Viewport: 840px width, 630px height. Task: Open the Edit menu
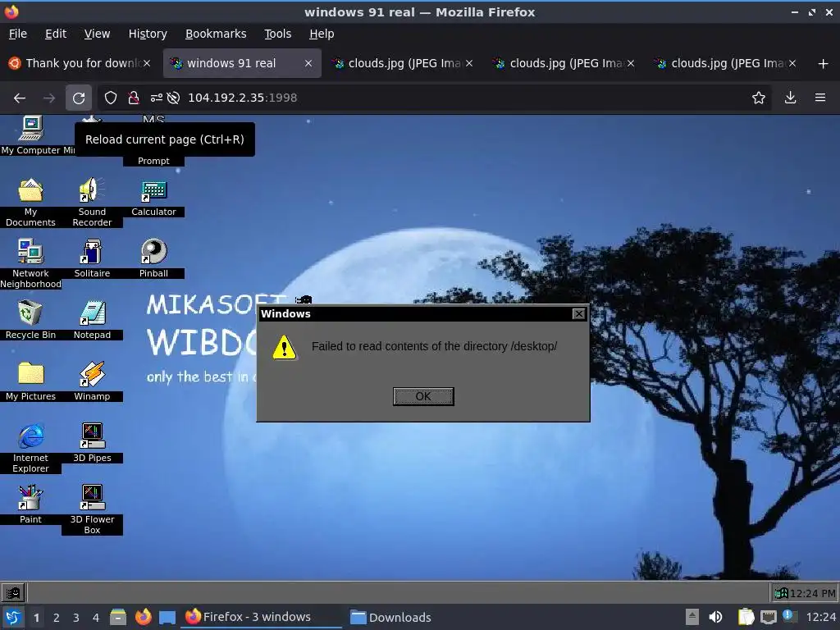coord(56,34)
